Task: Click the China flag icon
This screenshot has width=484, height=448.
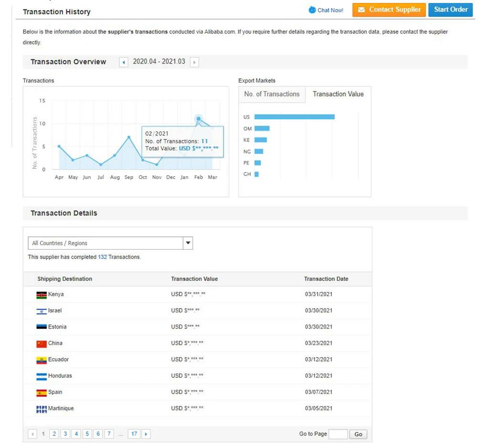Action: click(x=42, y=344)
